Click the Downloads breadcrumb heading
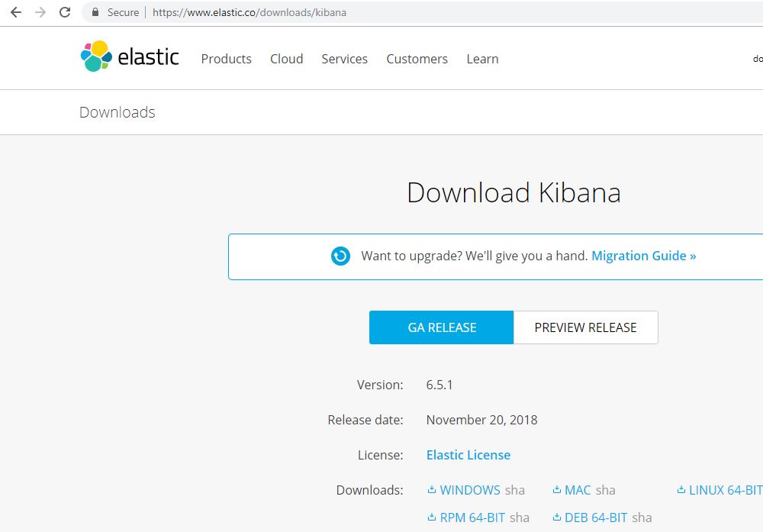Screen dimensions: 763x532 click(x=118, y=112)
